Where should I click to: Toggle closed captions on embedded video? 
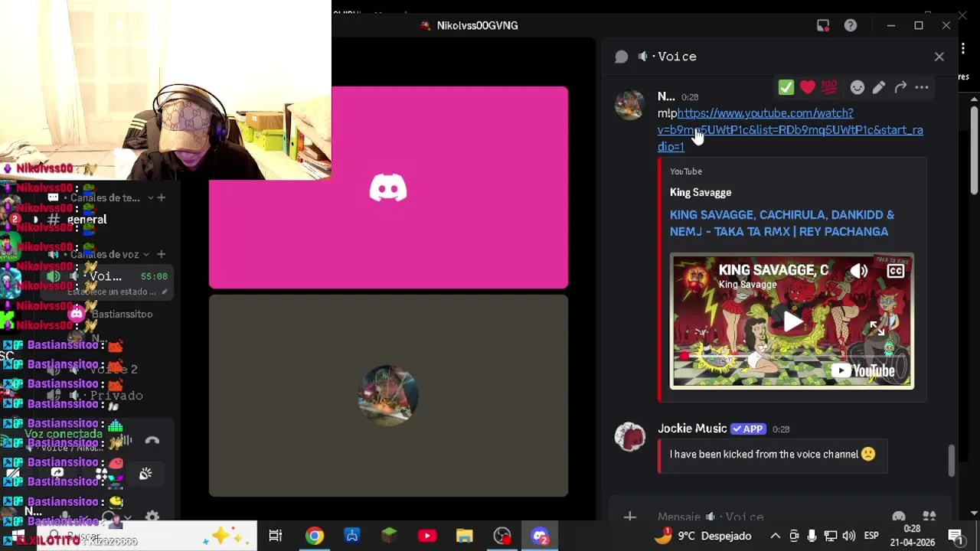pos(895,270)
